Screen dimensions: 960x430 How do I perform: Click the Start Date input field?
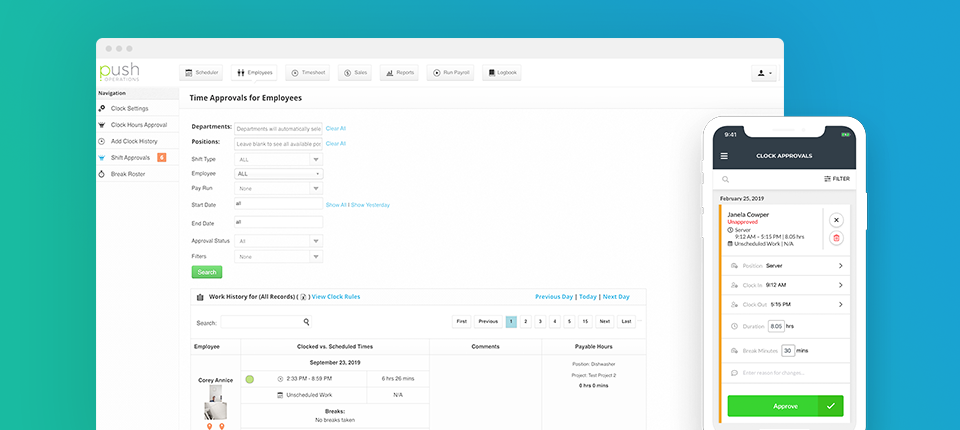tap(279, 204)
